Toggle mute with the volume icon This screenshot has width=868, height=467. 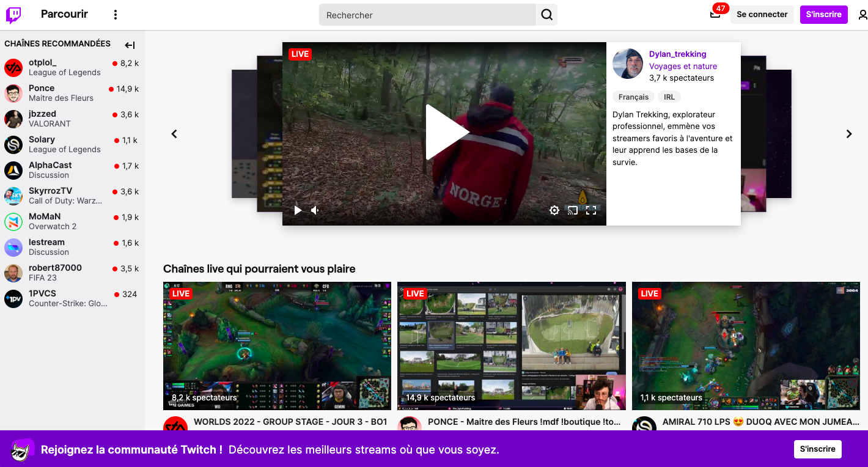315,210
